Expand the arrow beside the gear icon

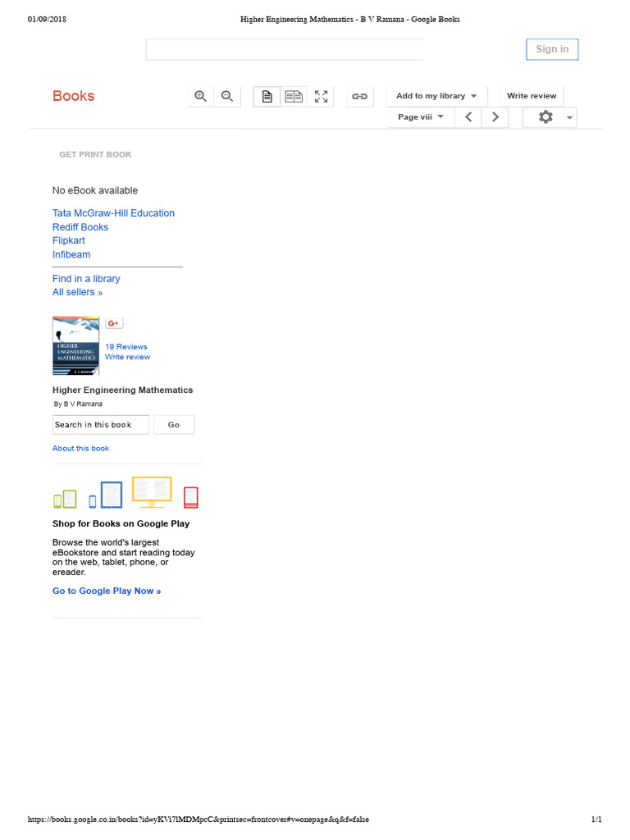pyautogui.click(x=569, y=117)
